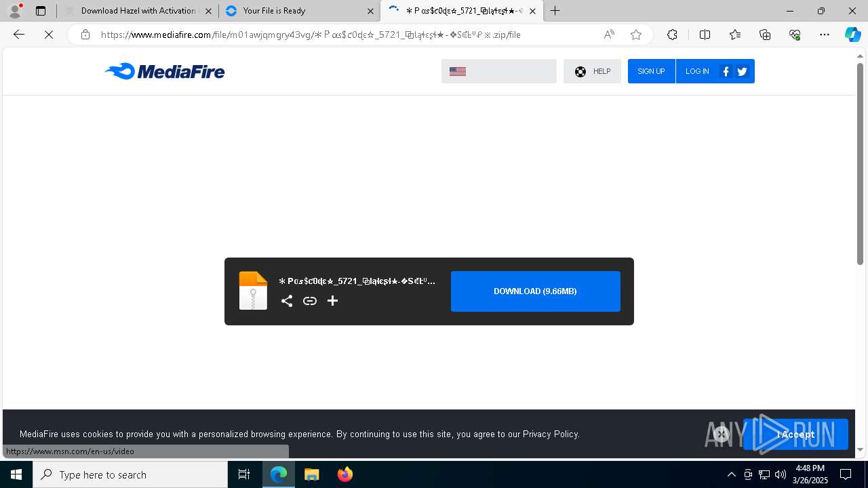Open File Explorer from taskbar
The image size is (868, 488).
pyautogui.click(x=312, y=474)
